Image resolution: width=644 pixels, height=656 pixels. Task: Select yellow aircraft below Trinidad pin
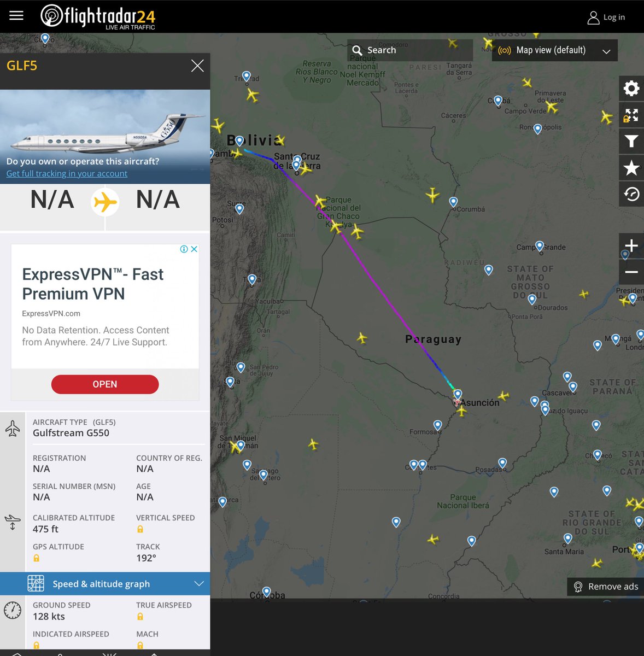[252, 95]
